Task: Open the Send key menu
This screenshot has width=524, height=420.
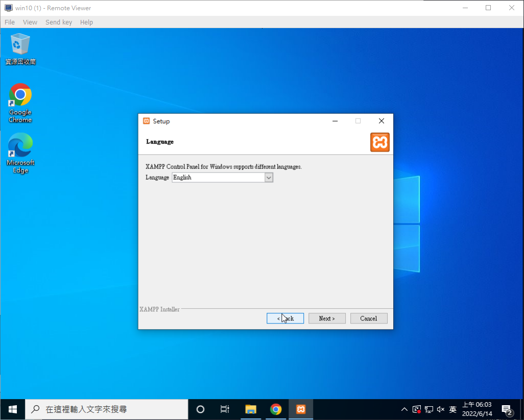Action: click(59, 22)
